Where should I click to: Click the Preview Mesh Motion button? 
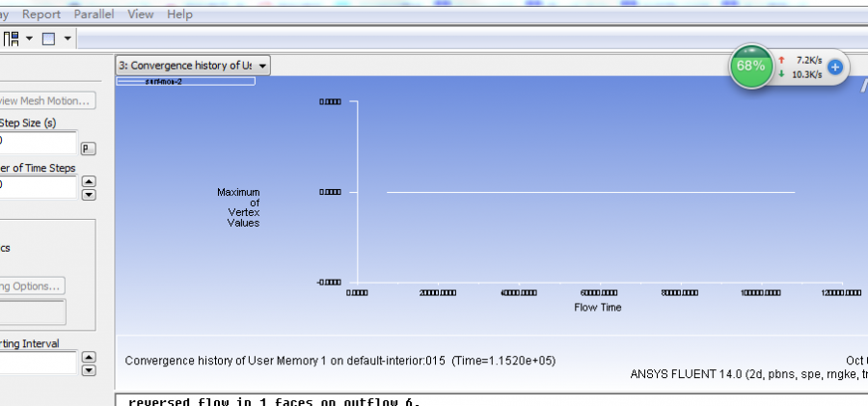coord(46,101)
